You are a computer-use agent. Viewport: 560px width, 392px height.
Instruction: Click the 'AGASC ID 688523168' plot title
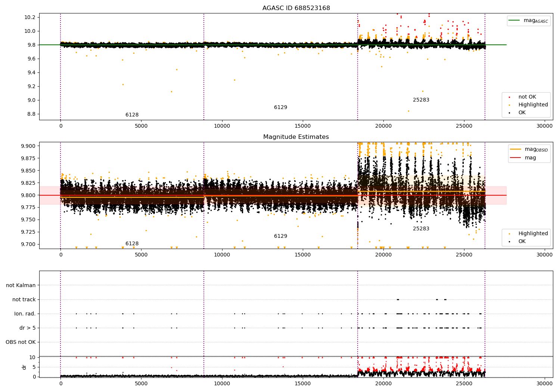[296, 8]
